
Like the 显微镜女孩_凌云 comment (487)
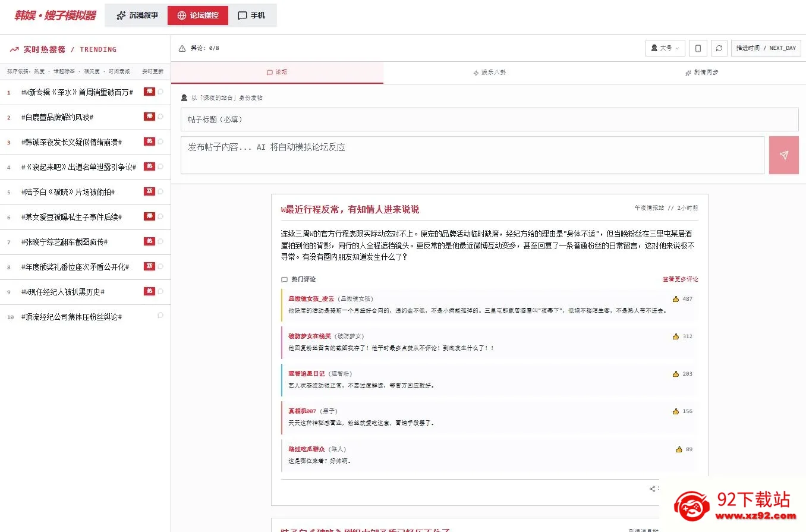tap(676, 299)
